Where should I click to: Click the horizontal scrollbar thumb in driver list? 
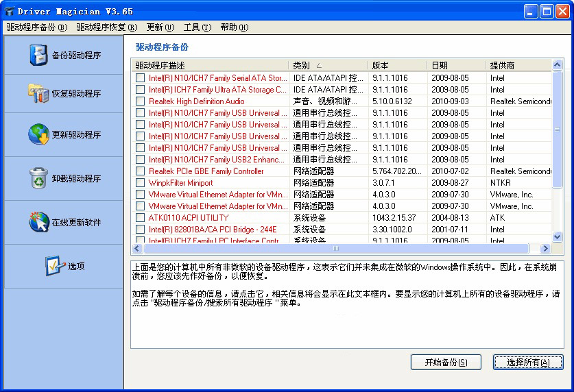[x=335, y=249]
